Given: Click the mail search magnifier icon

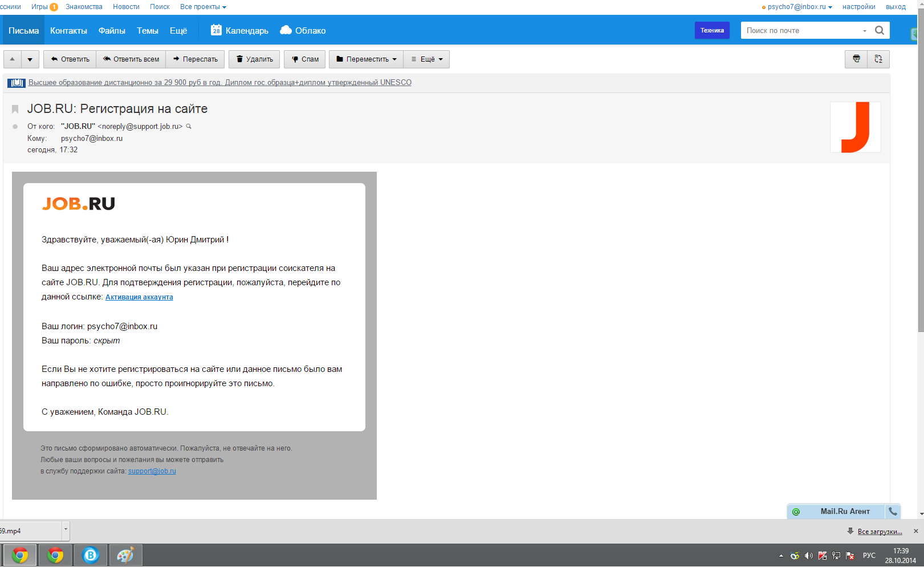Looking at the screenshot, I should pyautogui.click(x=880, y=31).
